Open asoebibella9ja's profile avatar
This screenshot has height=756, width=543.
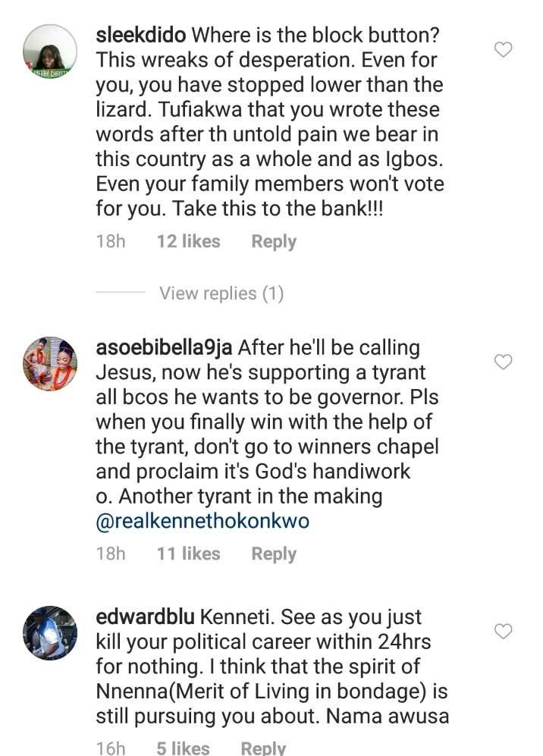coord(49,363)
